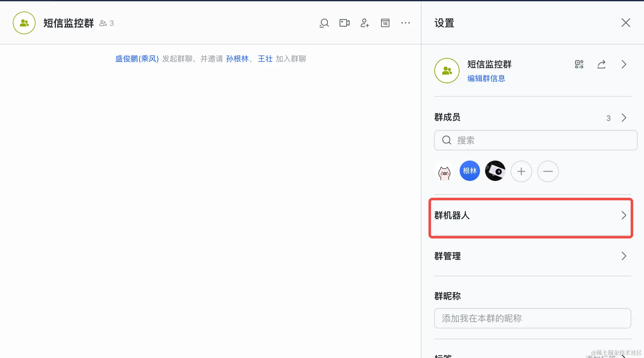Click the add member icon in header
The width and height of the screenshot is (644, 358).
pyautogui.click(x=365, y=23)
